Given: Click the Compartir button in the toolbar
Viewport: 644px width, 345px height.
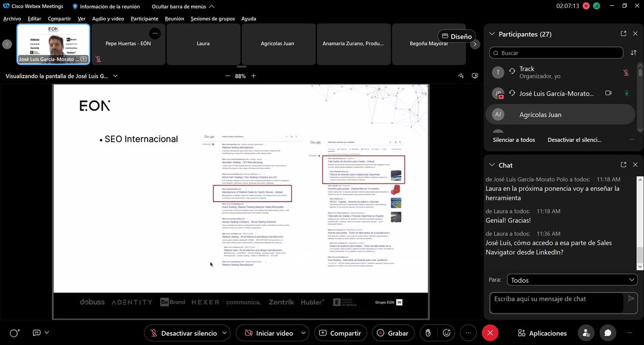Looking at the screenshot, I should click(340, 333).
